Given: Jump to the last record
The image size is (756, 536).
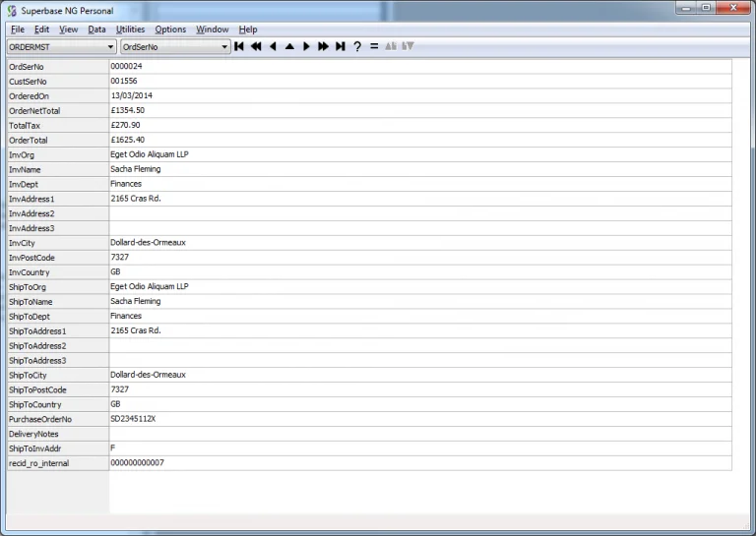Looking at the screenshot, I should 340,46.
